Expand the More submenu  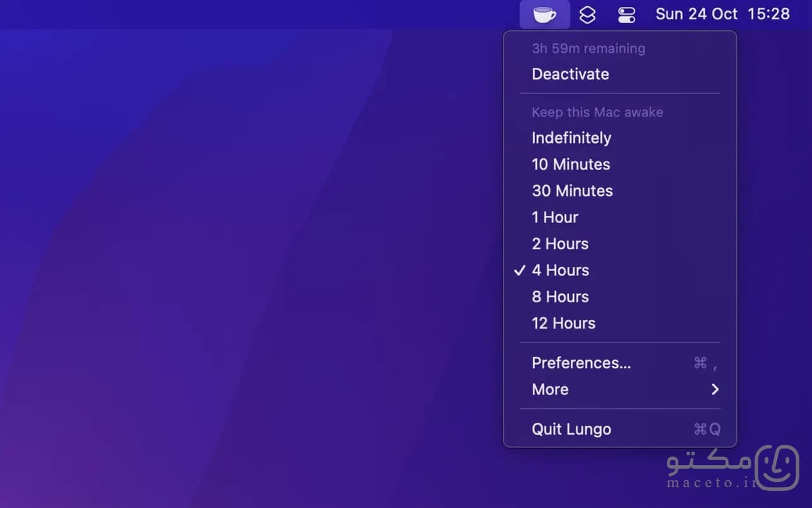point(620,389)
